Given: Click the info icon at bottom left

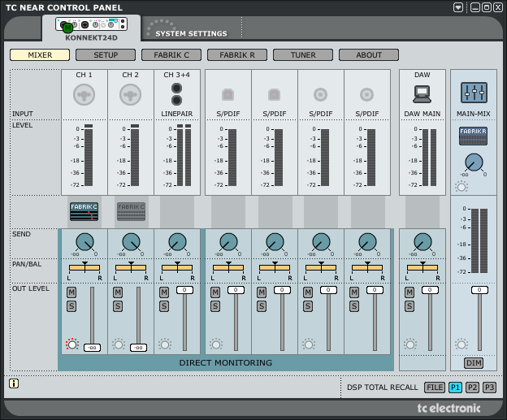Looking at the screenshot, I should [14, 383].
